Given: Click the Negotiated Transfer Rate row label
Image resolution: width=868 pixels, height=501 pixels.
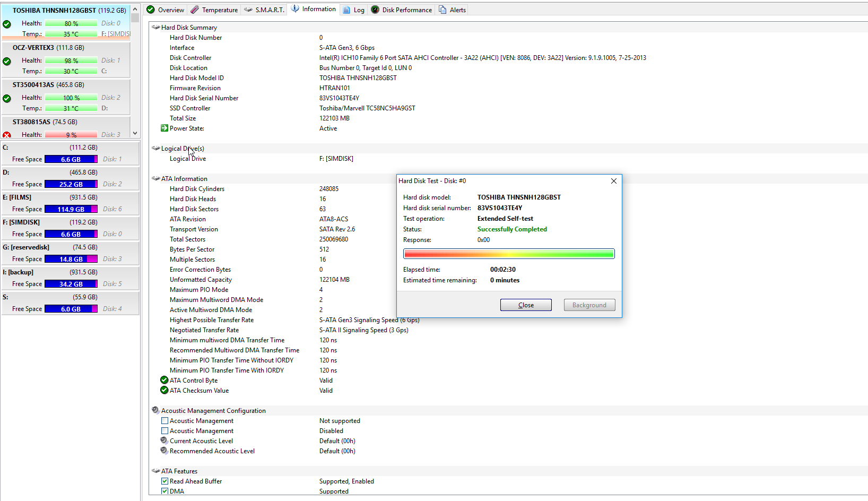Looking at the screenshot, I should pyautogui.click(x=204, y=330).
